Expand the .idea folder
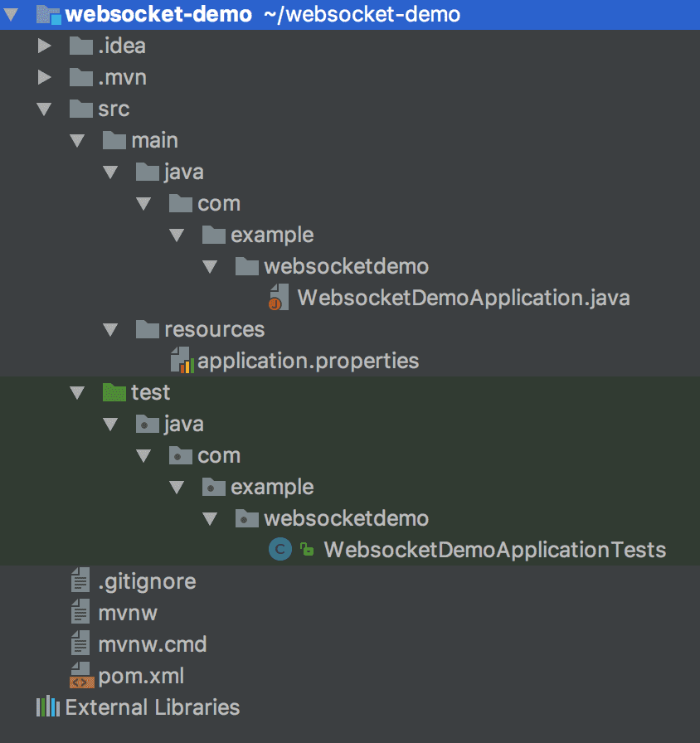The image size is (700, 743). [44, 46]
